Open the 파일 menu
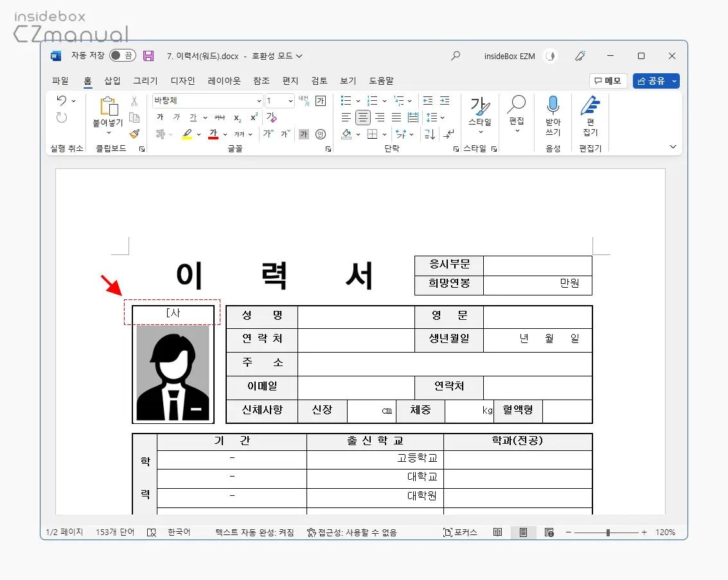This screenshot has height=580, width=728. [x=60, y=81]
